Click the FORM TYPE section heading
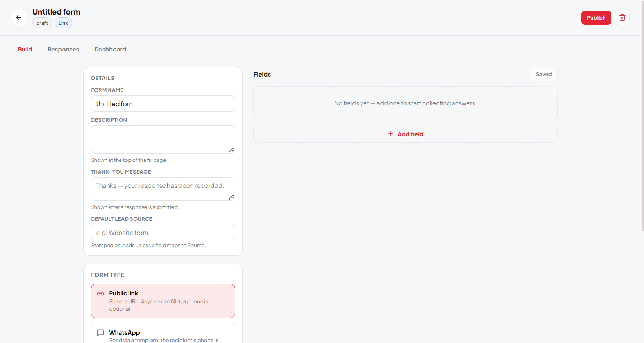Screen dimensions: 644x343 coord(107,275)
